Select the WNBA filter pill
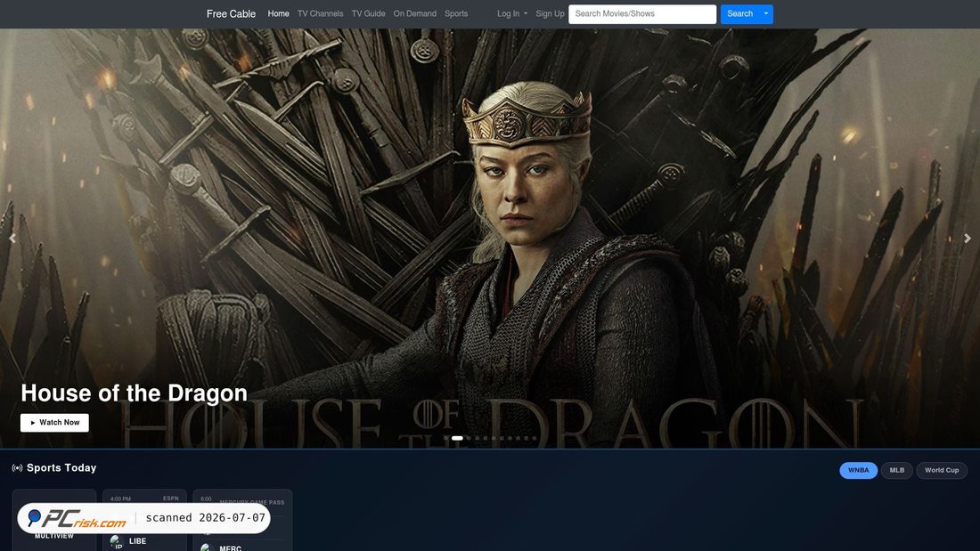Image resolution: width=980 pixels, height=551 pixels. coord(858,470)
